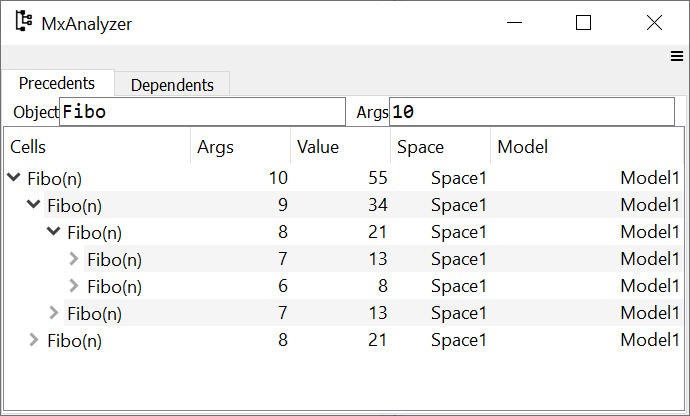Expand the Fibo(n) row with args 6

click(73, 286)
